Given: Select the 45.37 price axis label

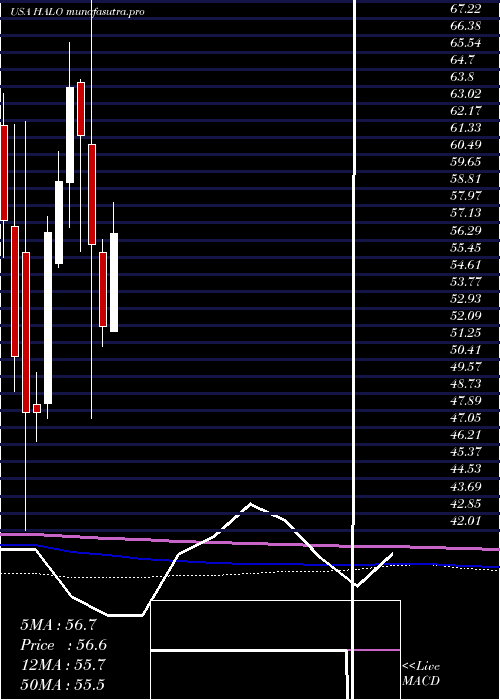Looking at the screenshot, I should [x=465, y=451].
